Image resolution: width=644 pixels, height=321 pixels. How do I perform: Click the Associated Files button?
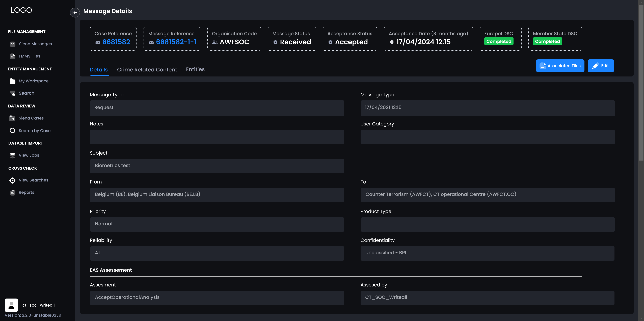(560, 66)
